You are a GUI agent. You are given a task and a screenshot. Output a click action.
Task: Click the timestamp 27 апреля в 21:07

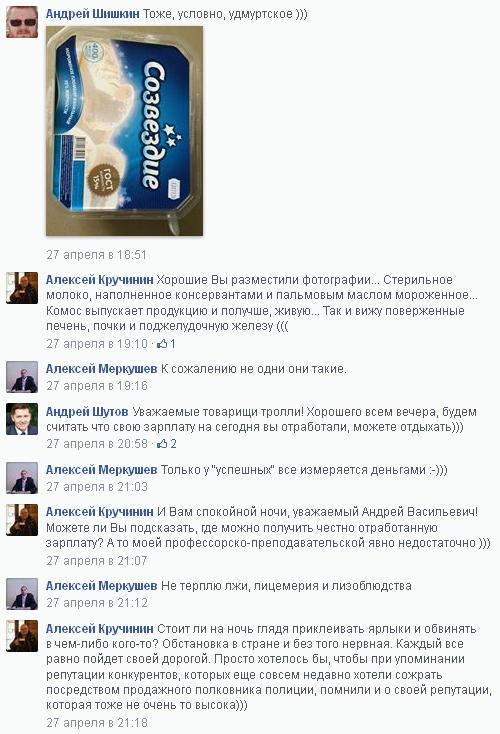coord(97,560)
